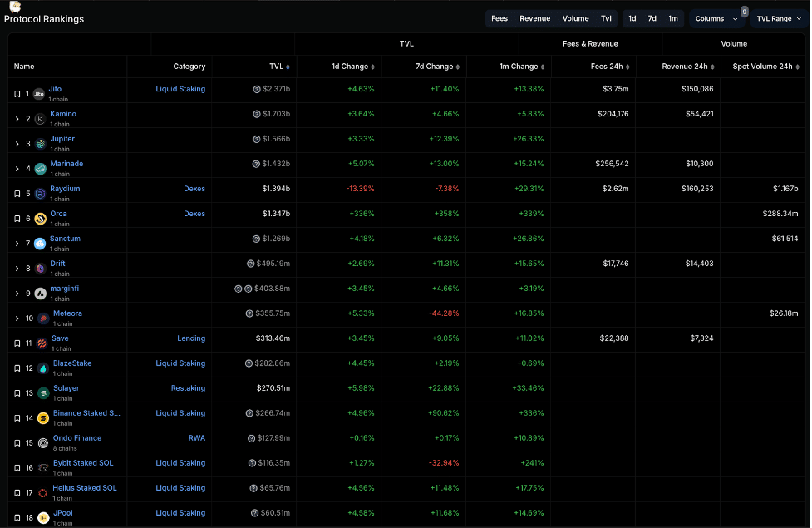Click the Solayer protocol logo
This screenshot has width=812, height=528.
43,393
